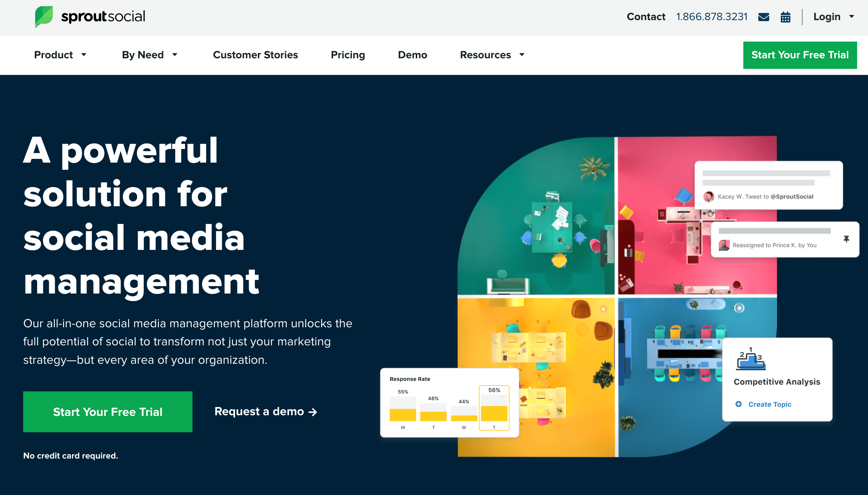Click the email envelope icon

click(x=764, y=16)
